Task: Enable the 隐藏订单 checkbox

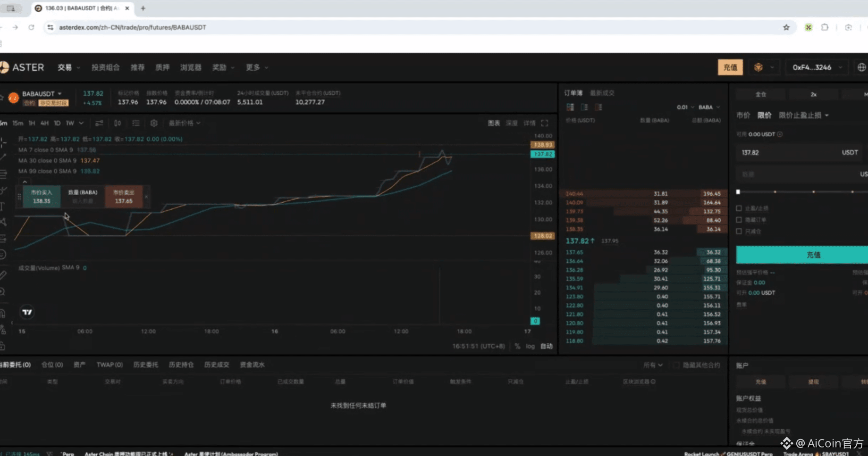Action: [x=739, y=220]
